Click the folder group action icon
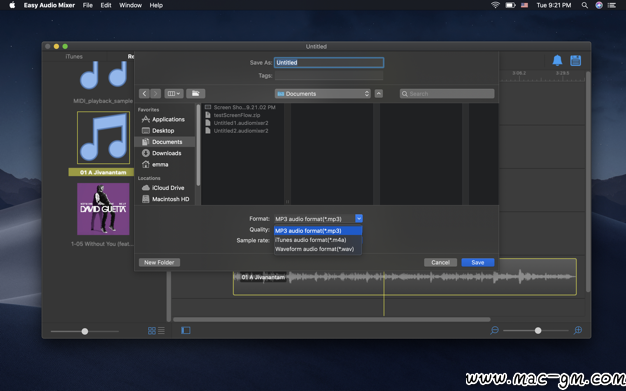Image resolution: width=626 pixels, height=391 pixels. point(196,93)
